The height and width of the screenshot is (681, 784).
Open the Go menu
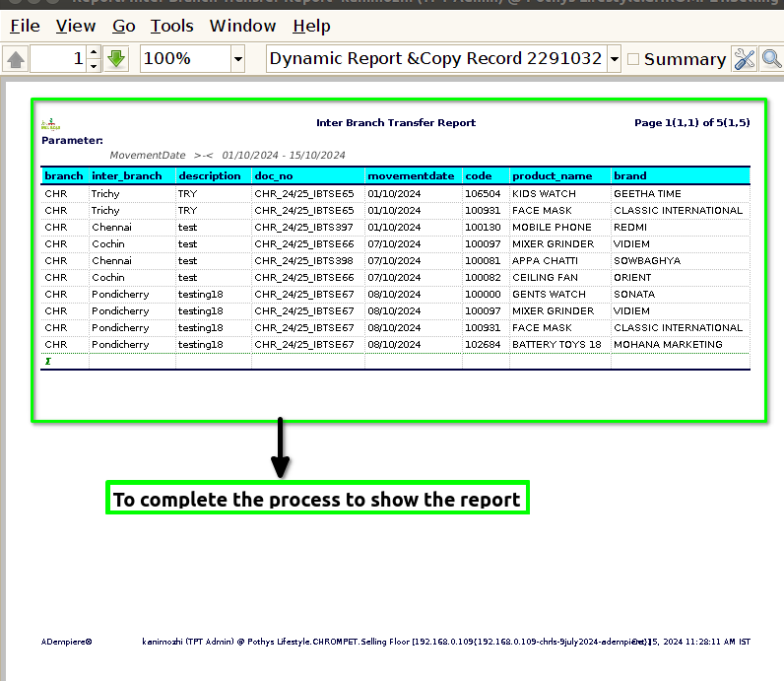tap(123, 26)
